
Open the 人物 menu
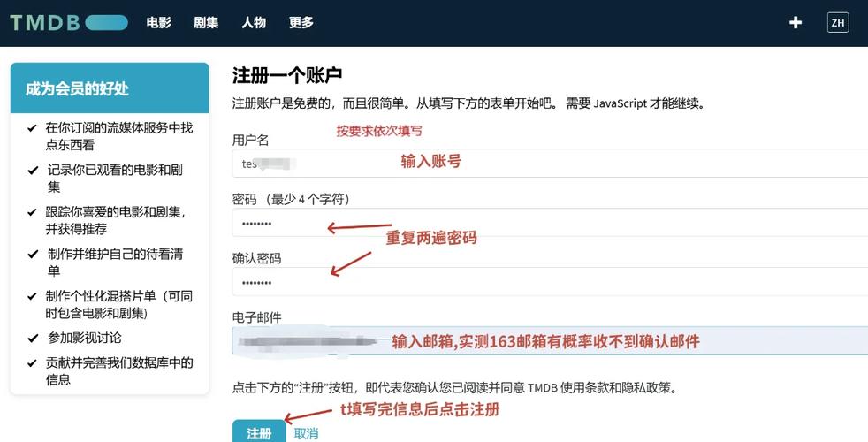tap(254, 23)
